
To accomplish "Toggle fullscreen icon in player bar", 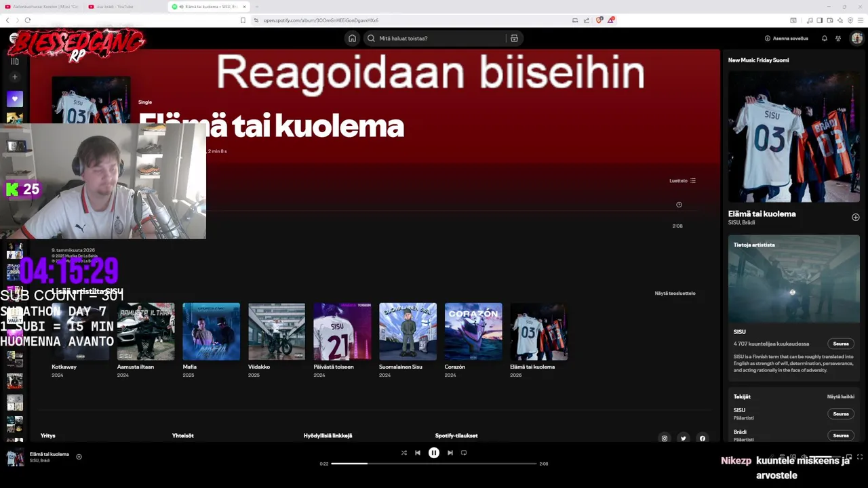I will [x=860, y=457].
